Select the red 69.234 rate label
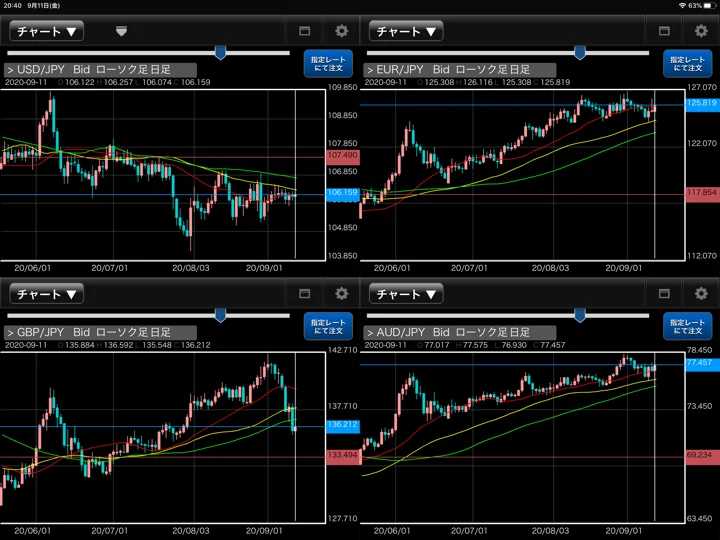The width and height of the screenshot is (720, 540). (x=703, y=456)
